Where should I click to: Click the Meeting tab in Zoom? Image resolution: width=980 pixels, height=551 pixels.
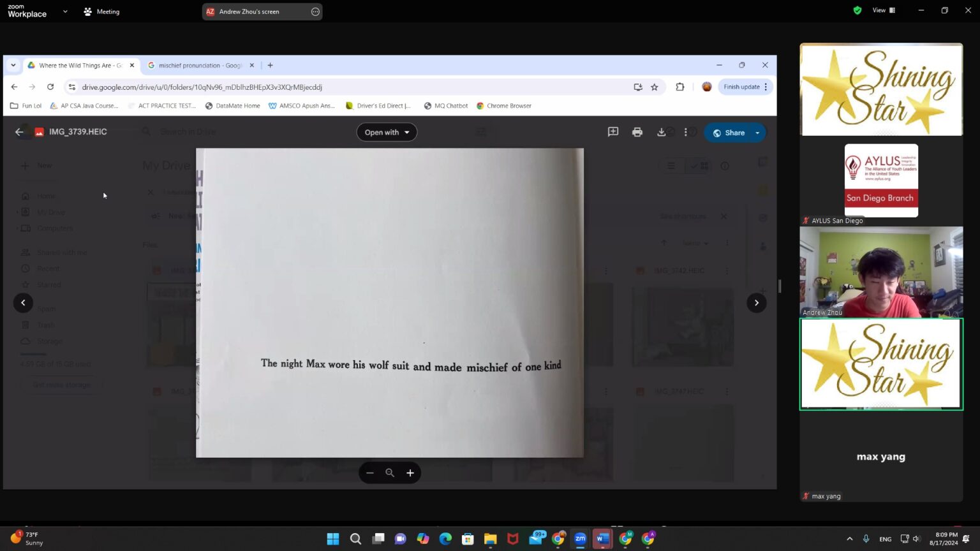click(101, 11)
